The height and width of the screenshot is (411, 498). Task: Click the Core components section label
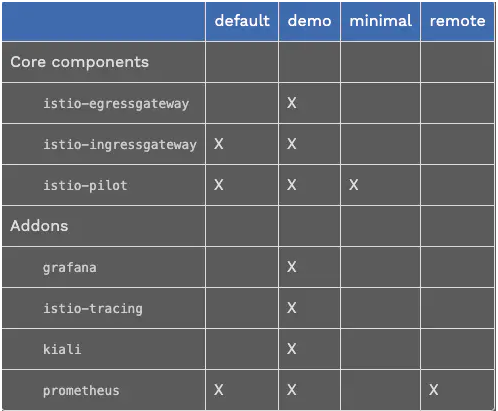tap(79, 62)
